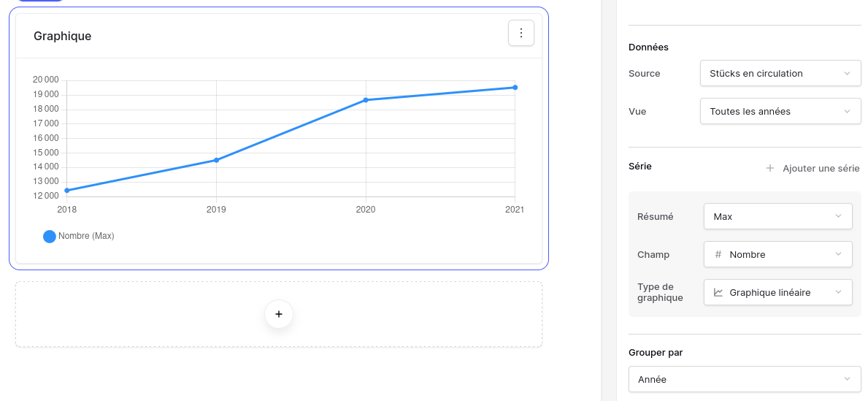Image resolution: width=868 pixels, height=401 pixels.
Task: Open the Source dropdown
Action: point(780,73)
